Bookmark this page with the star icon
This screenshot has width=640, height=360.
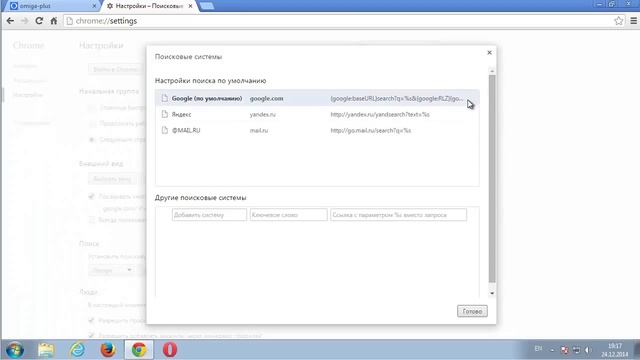point(618,21)
